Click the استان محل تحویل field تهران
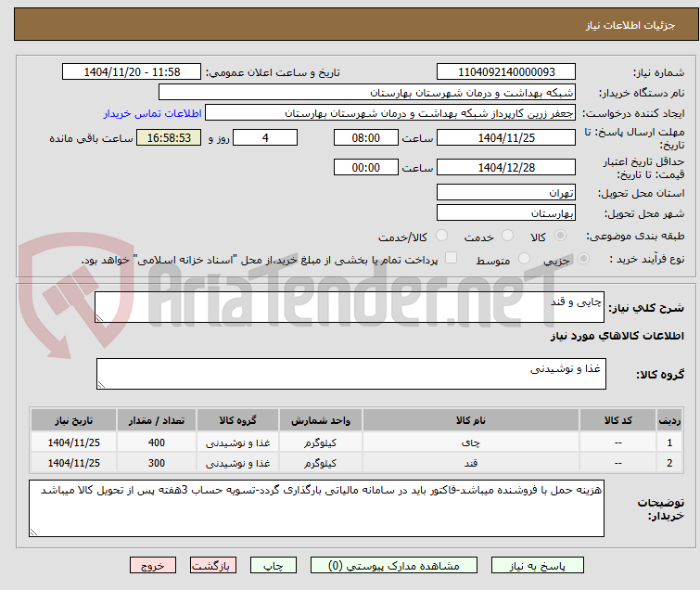Viewport: 700px width, 590px height. click(506, 193)
